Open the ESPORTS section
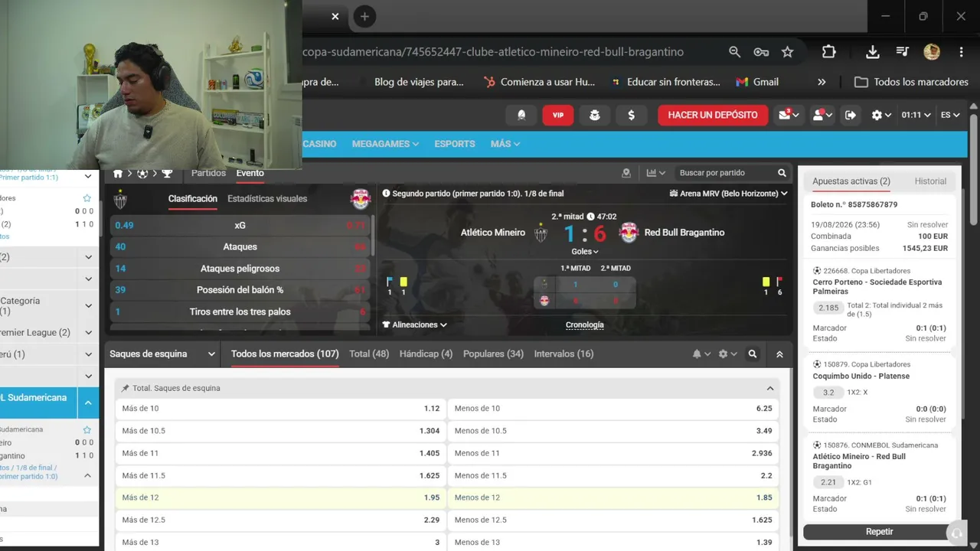The width and height of the screenshot is (980, 551). click(455, 144)
